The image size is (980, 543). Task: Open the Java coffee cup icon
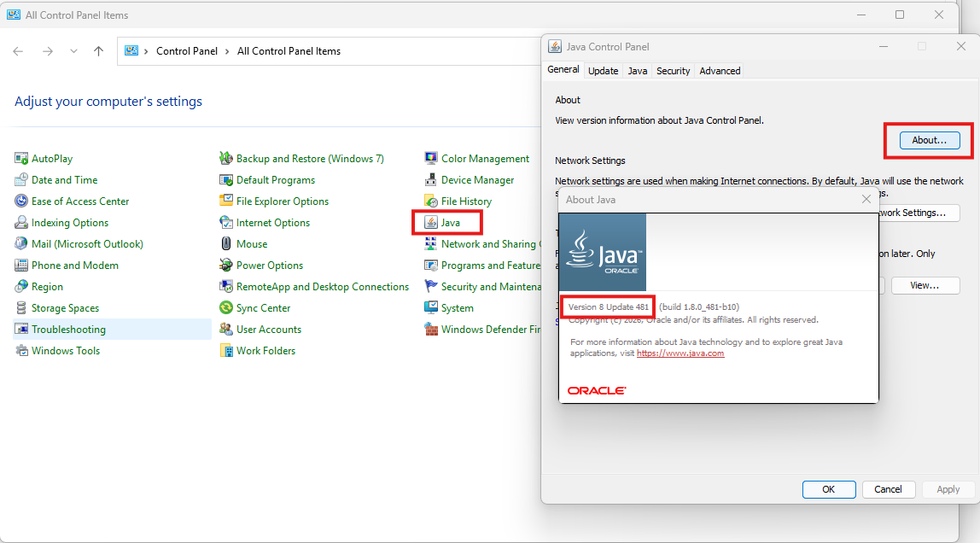point(430,223)
